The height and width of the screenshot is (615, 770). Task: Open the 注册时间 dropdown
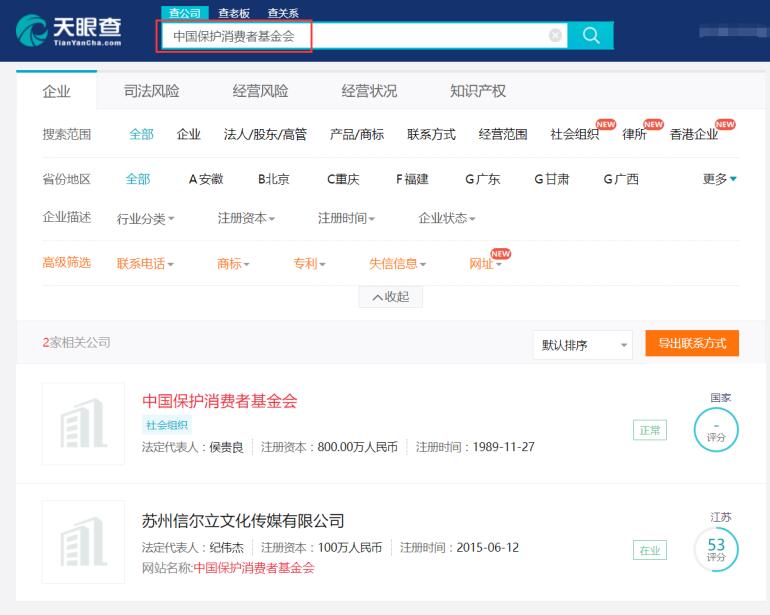click(x=346, y=218)
